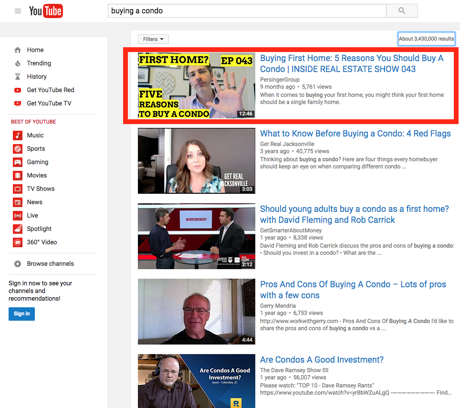Click the Dave Ramsey video thumbnail
Screen dimensions: 460x408
pos(196,381)
